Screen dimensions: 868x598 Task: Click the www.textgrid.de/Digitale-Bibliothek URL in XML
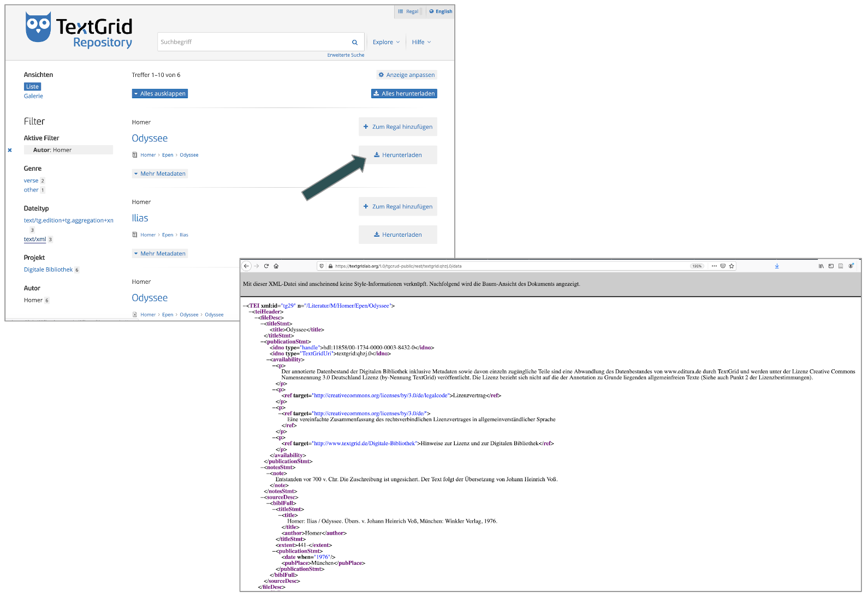click(x=364, y=444)
